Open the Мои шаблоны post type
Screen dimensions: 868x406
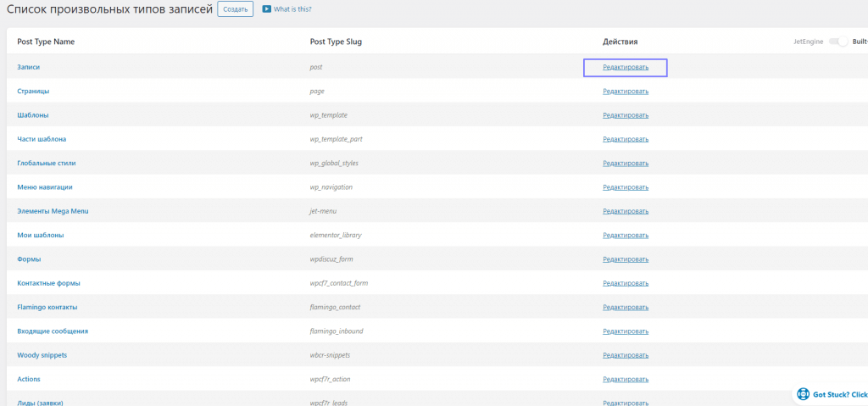coord(41,235)
